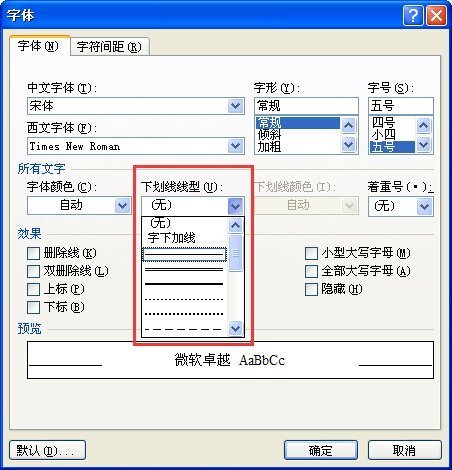Click the underline list scrollbar thumb
The height and width of the screenshot is (470, 452).
(x=235, y=253)
